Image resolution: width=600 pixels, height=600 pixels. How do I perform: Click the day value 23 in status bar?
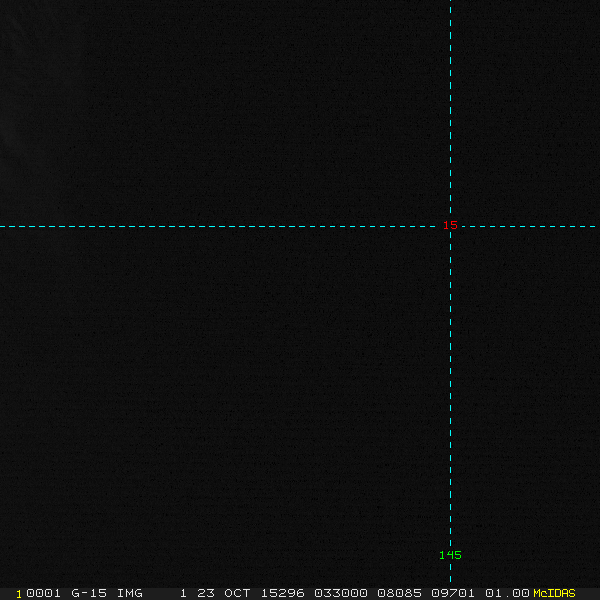click(x=205, y=593)
